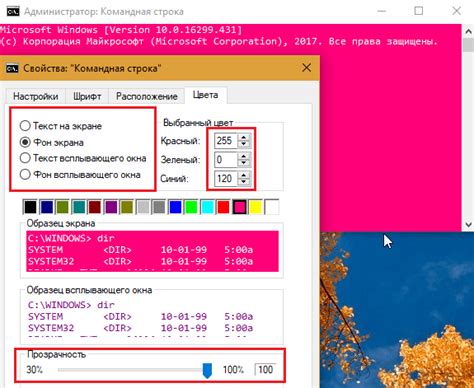Select the bright green color swatch
This screenshot has width=474, height=388.
[x=191, y=207]
